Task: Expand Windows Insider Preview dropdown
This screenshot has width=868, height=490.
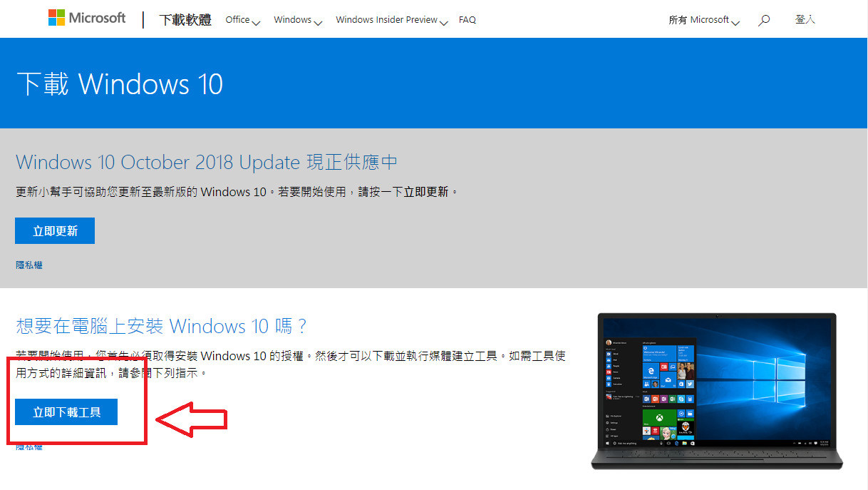Action: click(392, 20)
